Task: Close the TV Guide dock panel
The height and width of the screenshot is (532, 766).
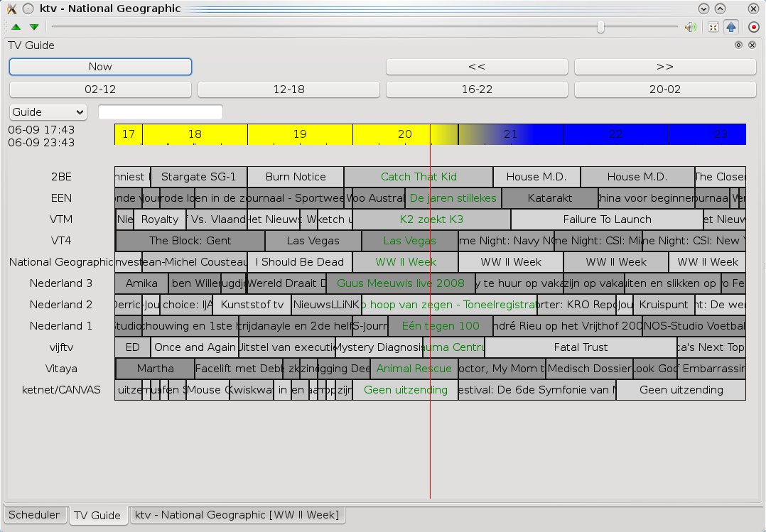Action: (752, 45)
